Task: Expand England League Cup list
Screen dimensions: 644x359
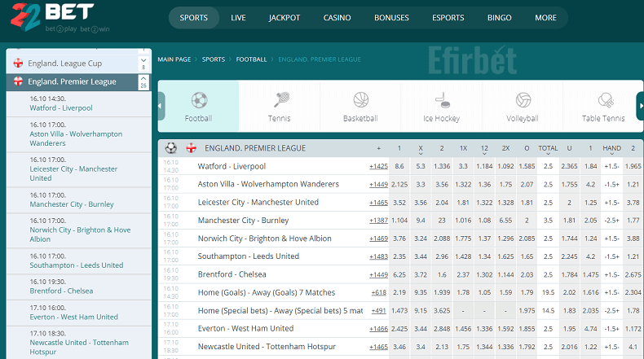Action: click(143, 63)
